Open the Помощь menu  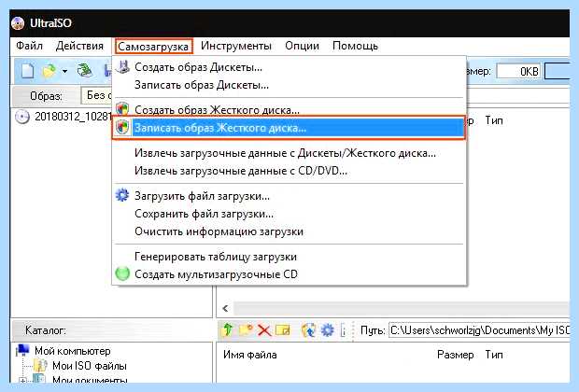(x=355, y=46)
